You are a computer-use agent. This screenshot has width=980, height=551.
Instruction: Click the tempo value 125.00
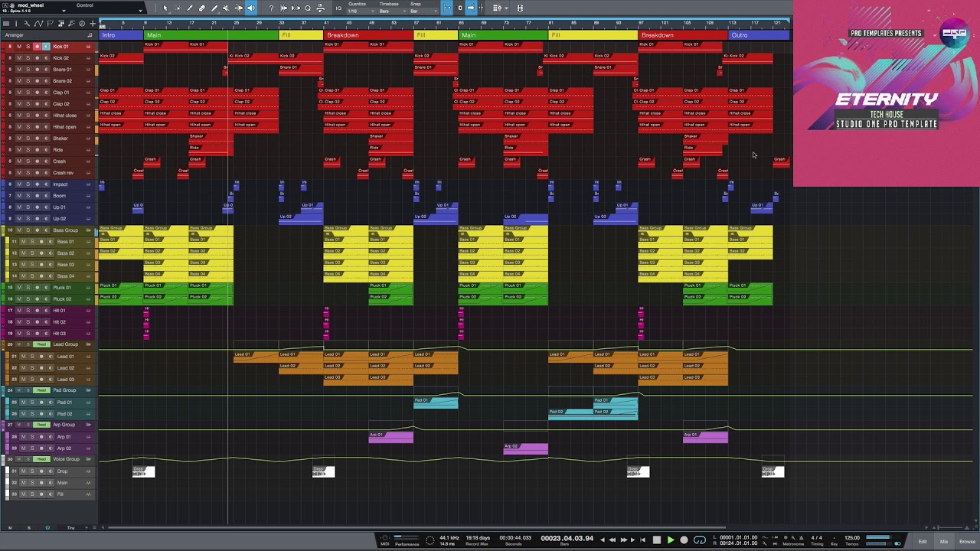851,538
